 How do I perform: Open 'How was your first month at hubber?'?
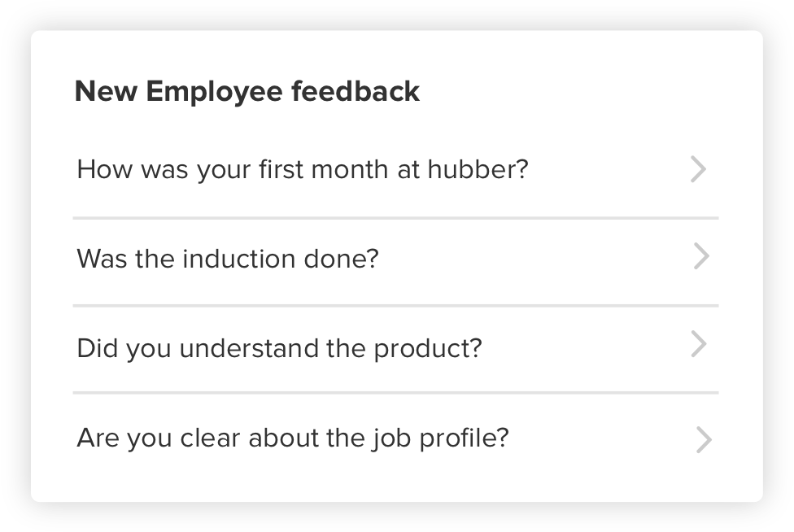[x=302, y=170]
